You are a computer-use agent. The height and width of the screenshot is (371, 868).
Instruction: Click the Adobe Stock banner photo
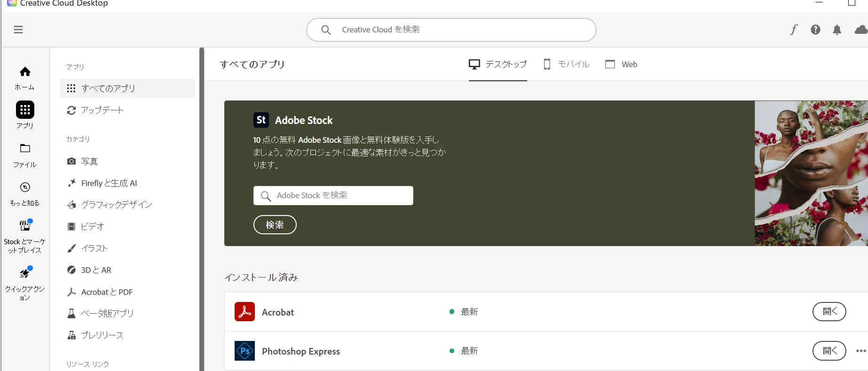click(811, 173)
